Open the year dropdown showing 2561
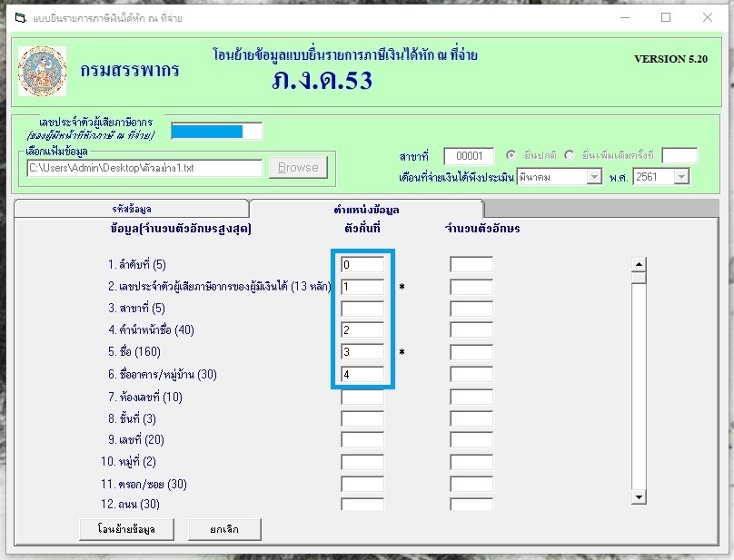This screenshot has width=734, height=560. pyautogui.click(x=681, y=177)
